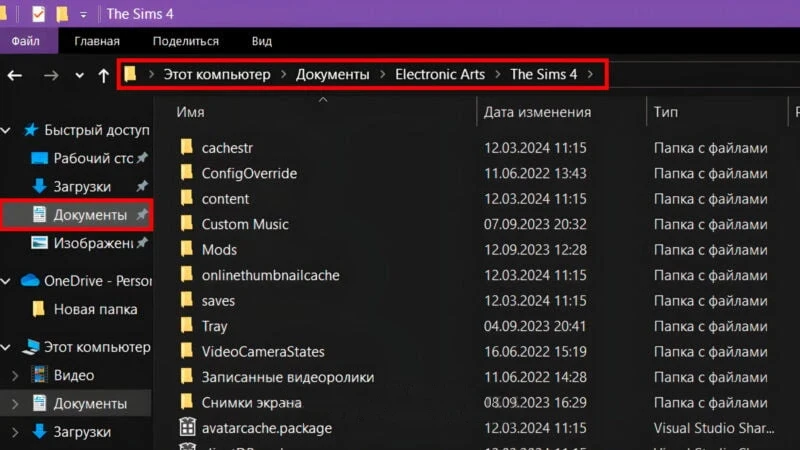This screenshot has width=800, height=450.
Task: Select Быстрый доступ star icon
Action: coord(31,130)
